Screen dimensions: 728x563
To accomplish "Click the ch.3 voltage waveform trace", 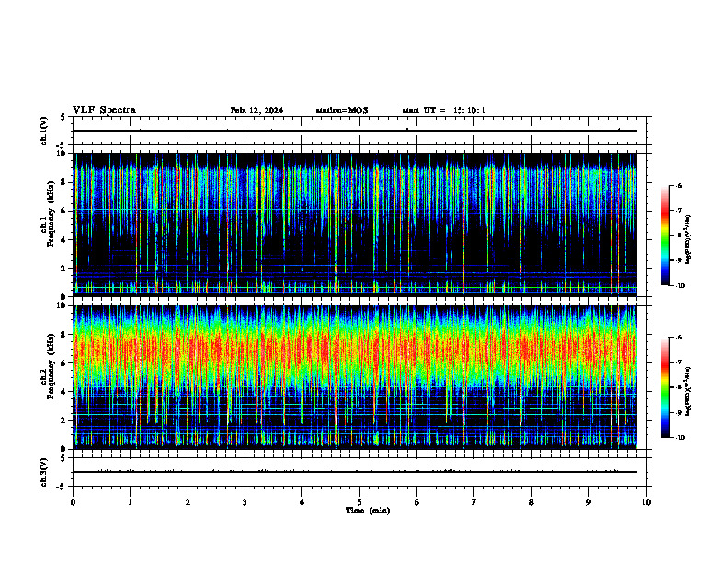I will point(355,472).
